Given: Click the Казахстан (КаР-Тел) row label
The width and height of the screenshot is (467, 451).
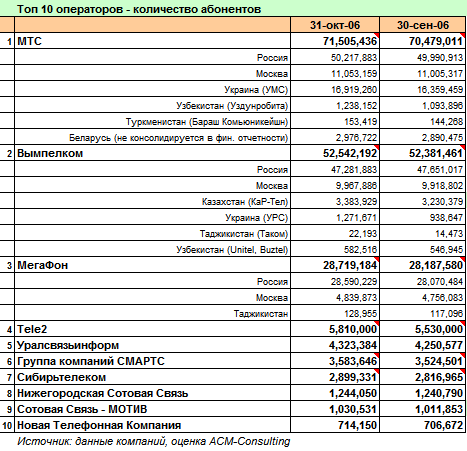Looking at the screenshot, I should tap(245, 202).
